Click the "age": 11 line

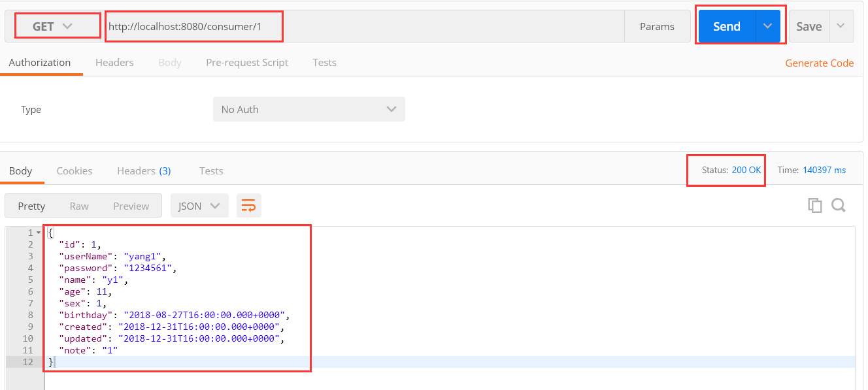(86, 291)
